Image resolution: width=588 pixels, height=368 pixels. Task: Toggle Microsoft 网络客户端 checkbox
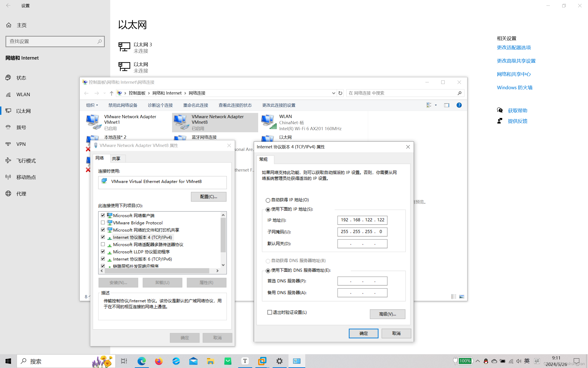[103, 216]
